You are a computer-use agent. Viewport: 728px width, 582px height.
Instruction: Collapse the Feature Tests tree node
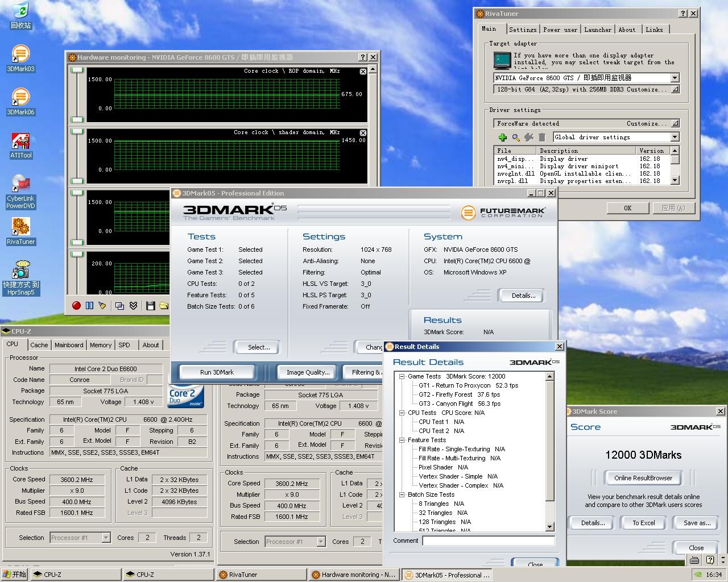402,440
